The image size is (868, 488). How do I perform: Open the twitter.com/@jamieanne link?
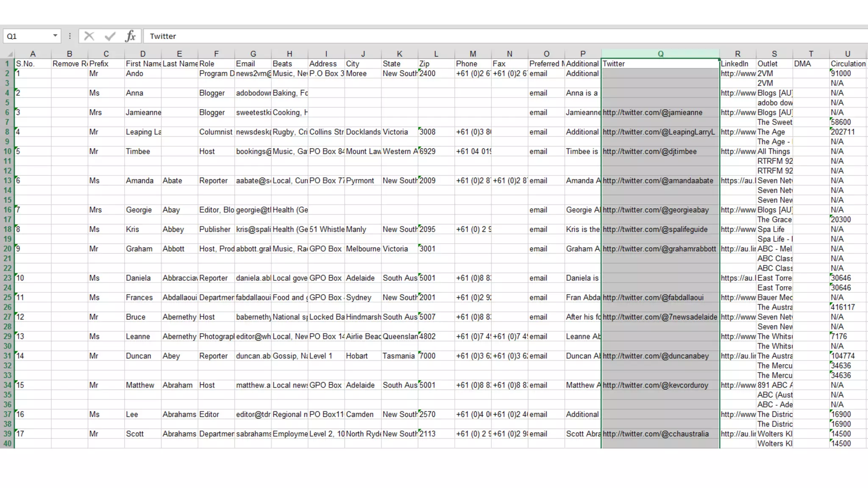coord(652,112)
